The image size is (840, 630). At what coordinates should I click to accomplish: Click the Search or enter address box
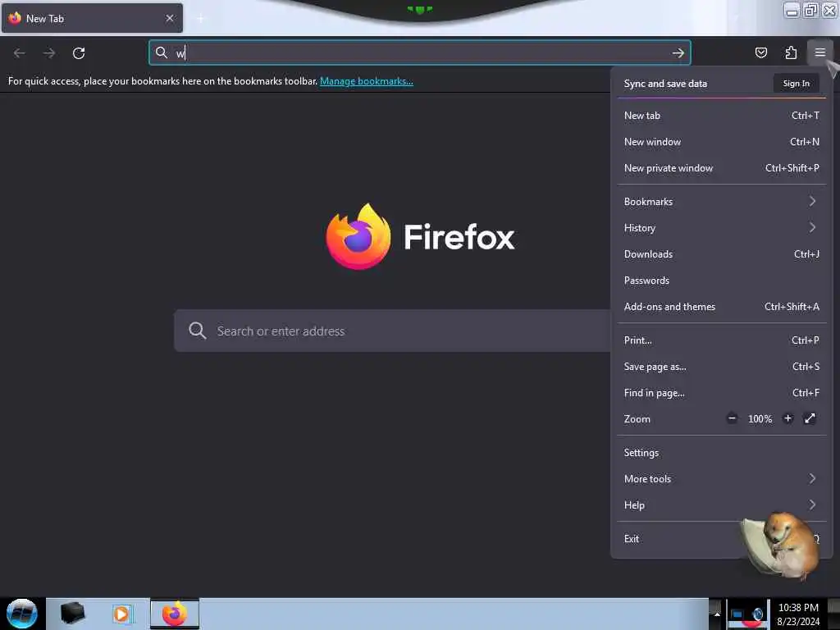(392, 331)
